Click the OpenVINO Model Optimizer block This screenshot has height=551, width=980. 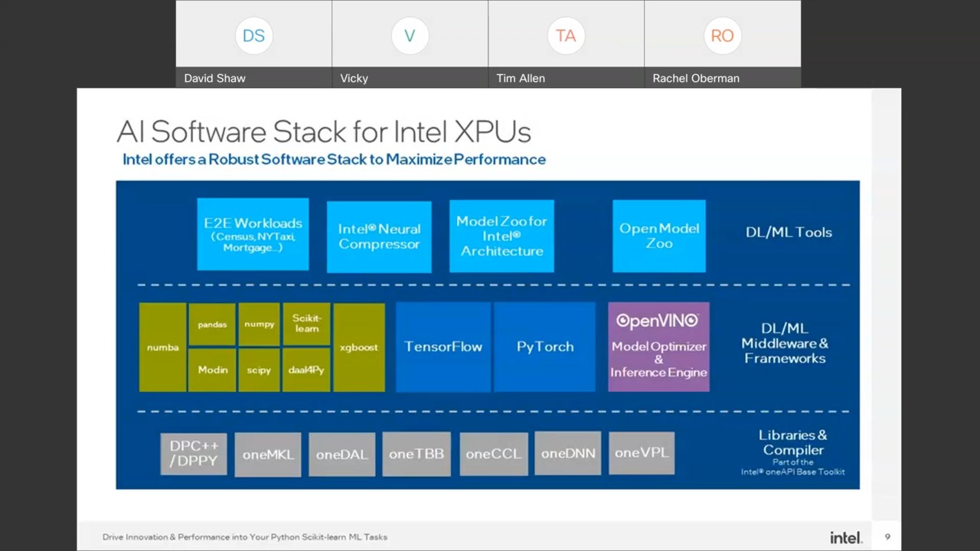(x=658, y=347)
